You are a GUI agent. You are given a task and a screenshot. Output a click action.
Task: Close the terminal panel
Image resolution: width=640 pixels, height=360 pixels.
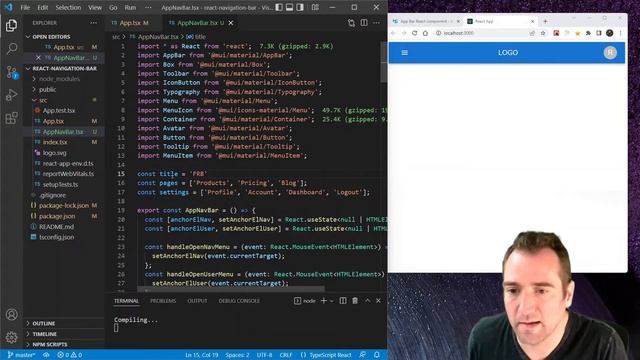(378, 301)
